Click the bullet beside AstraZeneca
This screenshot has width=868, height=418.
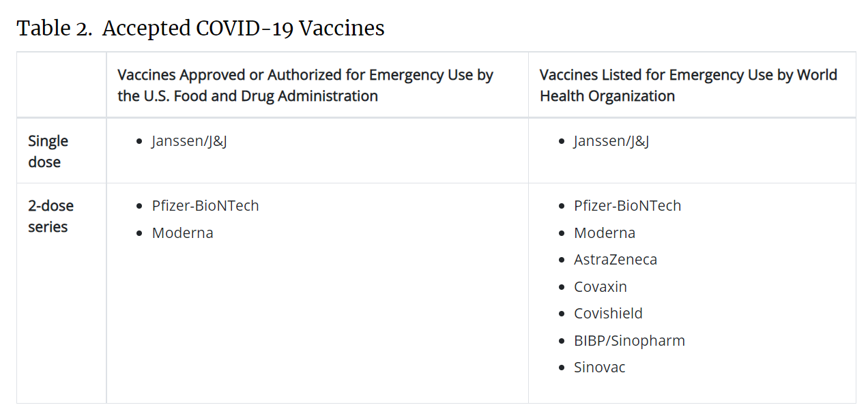point(561,260)
